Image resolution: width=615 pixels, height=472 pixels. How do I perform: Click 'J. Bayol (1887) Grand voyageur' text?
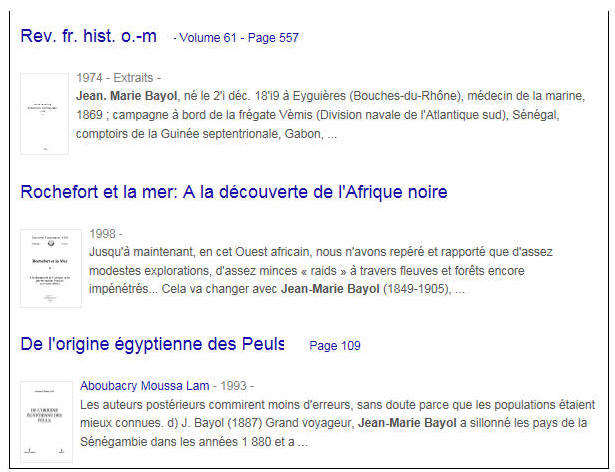click(x=268, y=423)
